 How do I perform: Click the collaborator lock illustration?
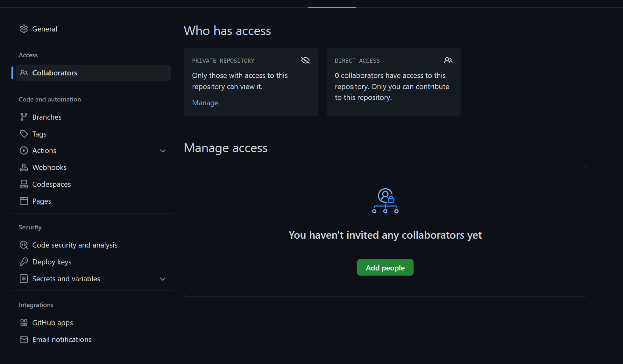coord(385,201)
